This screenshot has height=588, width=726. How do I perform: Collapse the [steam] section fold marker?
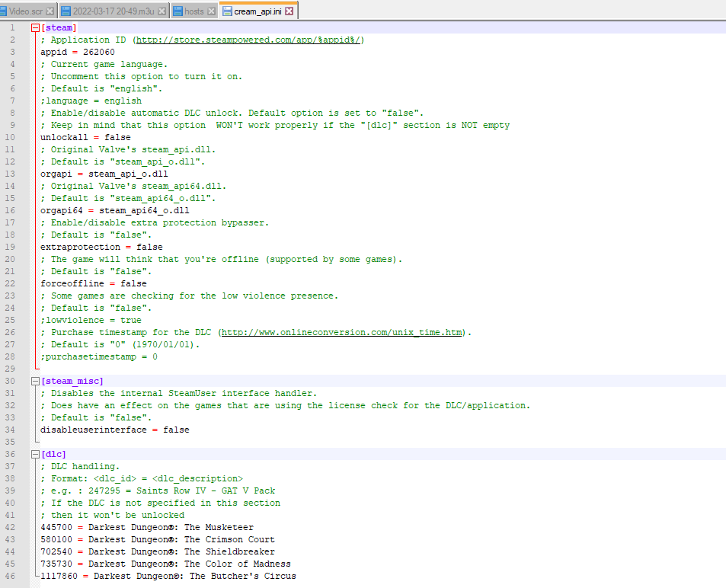coord(35,28)
